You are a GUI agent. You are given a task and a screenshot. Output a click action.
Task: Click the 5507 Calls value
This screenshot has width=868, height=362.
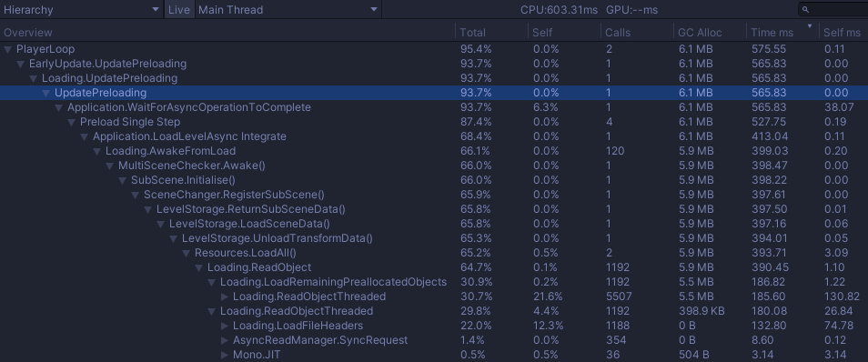(x=619, y=297)
